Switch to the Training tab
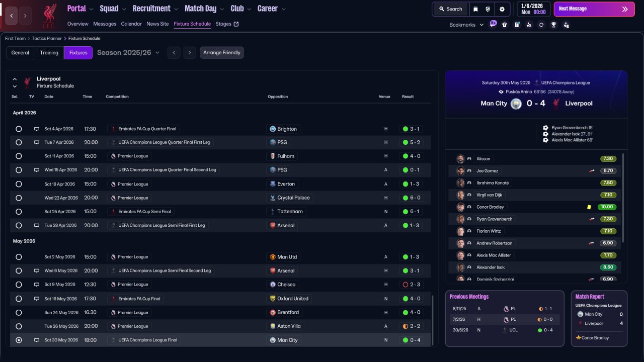 (49, 53)
